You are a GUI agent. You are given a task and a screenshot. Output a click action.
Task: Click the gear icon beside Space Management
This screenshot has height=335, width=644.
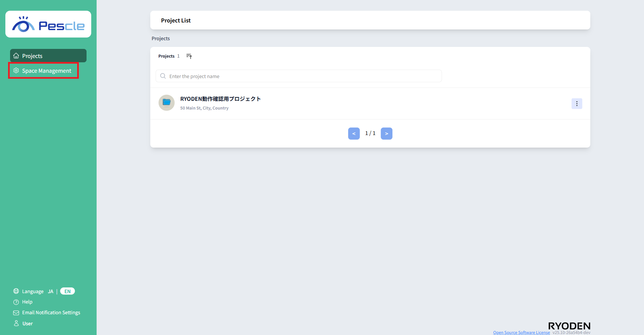[x=16, y=71]
